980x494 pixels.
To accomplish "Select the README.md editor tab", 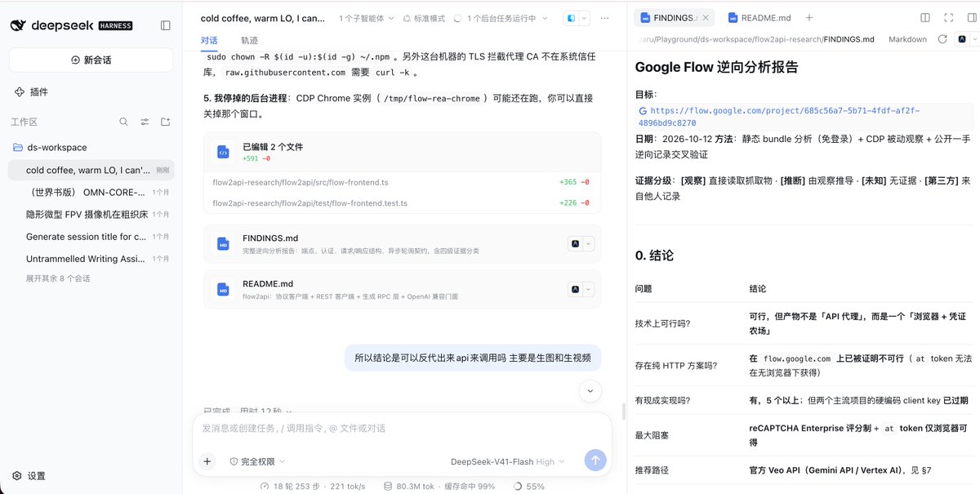I will (760, 17).
